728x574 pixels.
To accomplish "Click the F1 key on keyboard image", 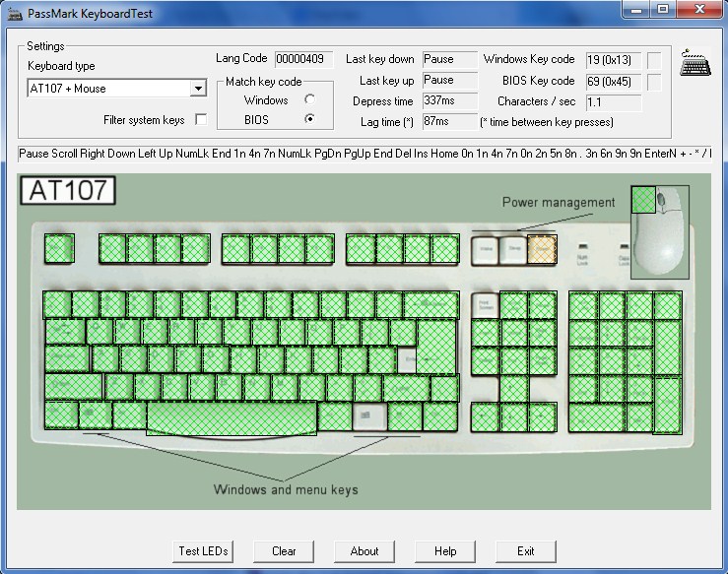I will [113, 249].
